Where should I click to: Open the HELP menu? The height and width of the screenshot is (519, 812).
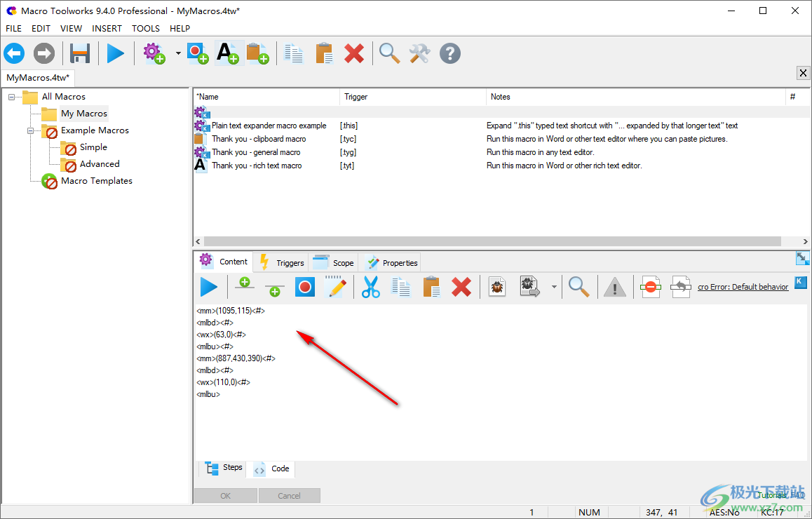click(180, 29)
